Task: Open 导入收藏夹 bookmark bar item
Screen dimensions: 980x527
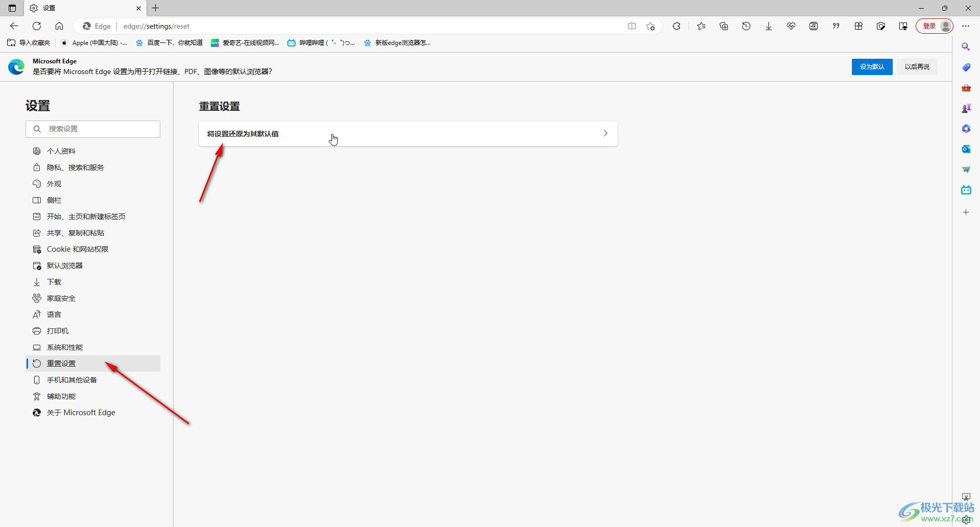Action: coord(29,43)
